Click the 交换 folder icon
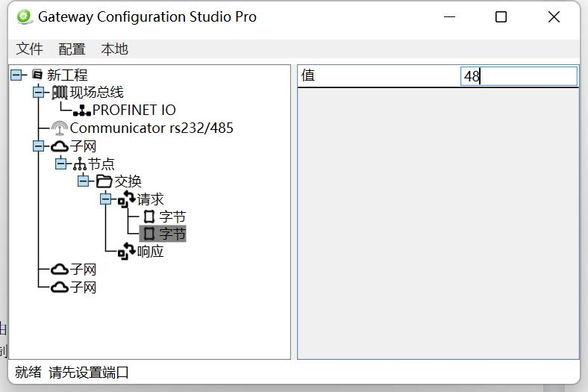 (x=104, y=181)
